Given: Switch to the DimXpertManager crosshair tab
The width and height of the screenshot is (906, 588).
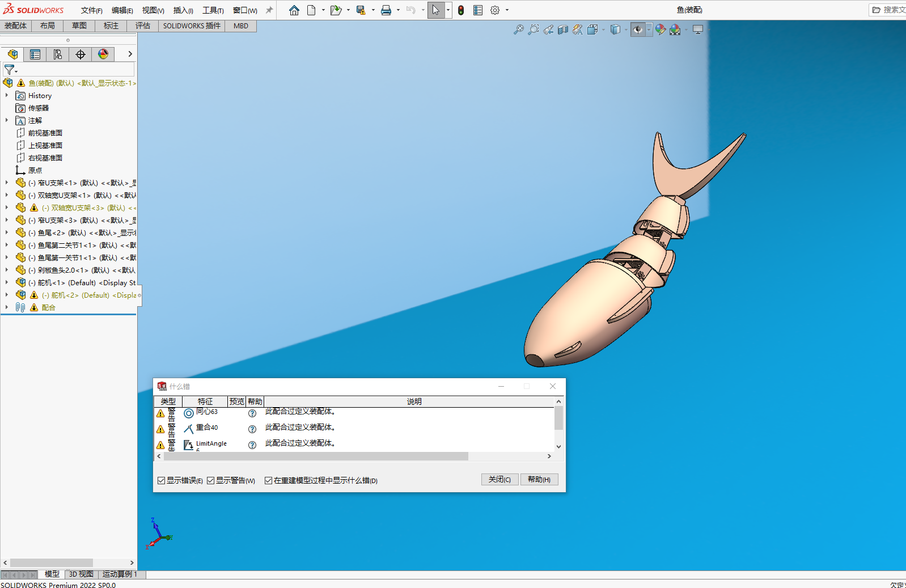Looking at the screenshot, I should [81, 54].
